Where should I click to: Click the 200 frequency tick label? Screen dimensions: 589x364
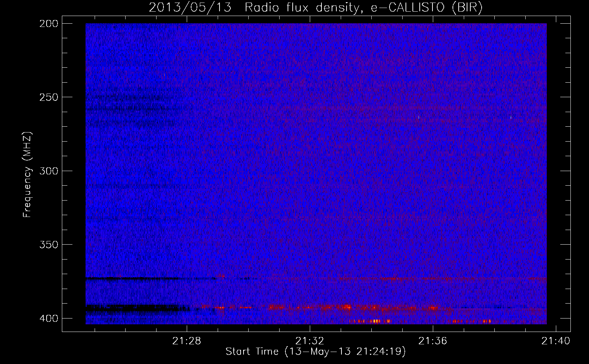(x=49, y=24)
